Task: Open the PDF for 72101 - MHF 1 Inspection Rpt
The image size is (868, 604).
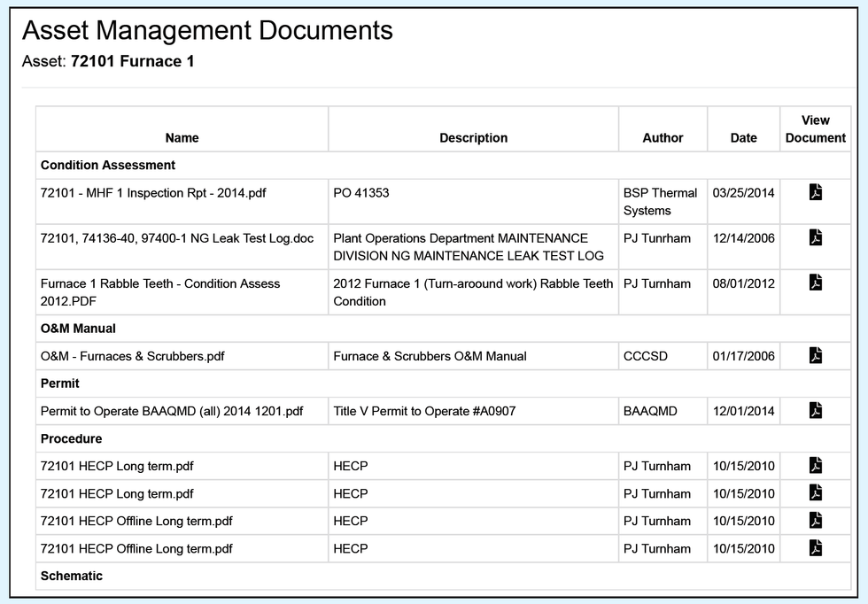Action: pos(816,192)
